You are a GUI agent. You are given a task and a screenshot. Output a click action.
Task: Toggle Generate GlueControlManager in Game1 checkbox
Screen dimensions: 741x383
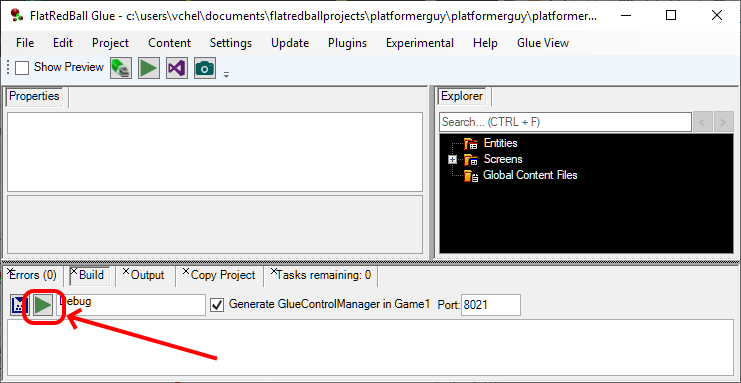click(x=217, y=305)
